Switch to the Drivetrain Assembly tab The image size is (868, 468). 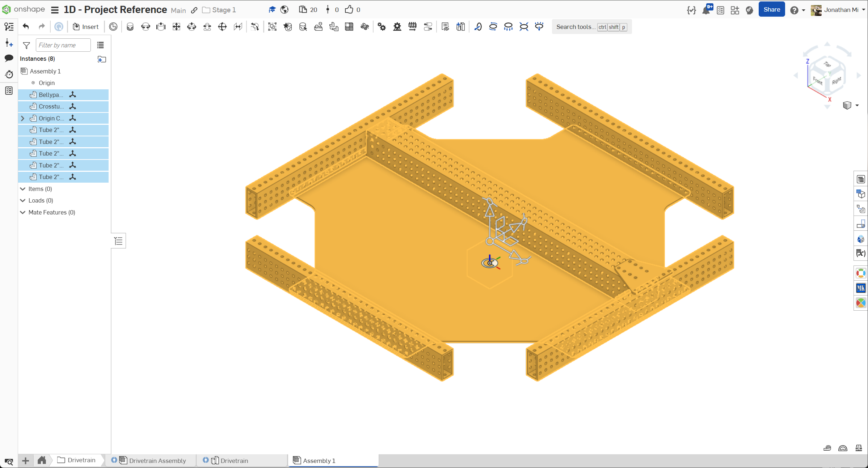click(x=157, y=460)
